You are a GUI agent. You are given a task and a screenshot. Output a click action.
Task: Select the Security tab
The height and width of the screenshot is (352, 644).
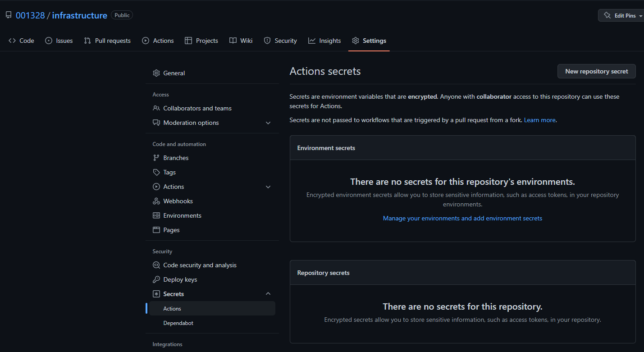click(x=280, y=41)
